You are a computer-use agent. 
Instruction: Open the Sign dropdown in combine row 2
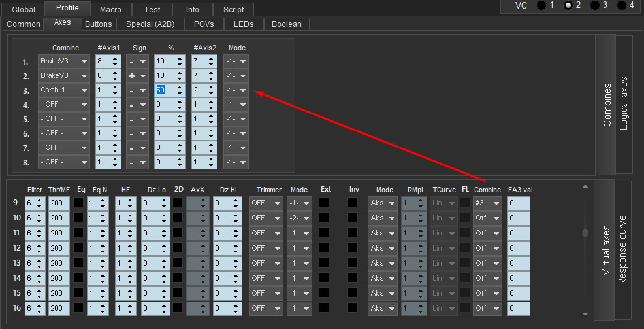click(138, 75)
